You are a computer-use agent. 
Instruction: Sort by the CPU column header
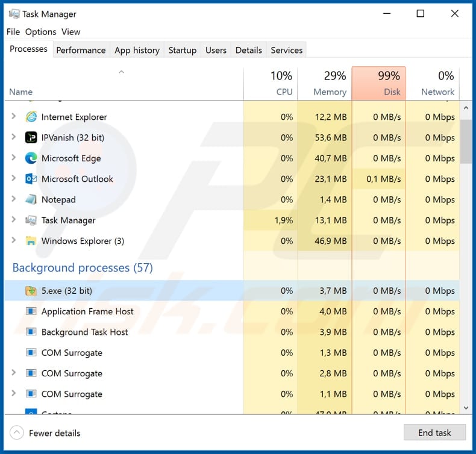(x=271, y=83)
